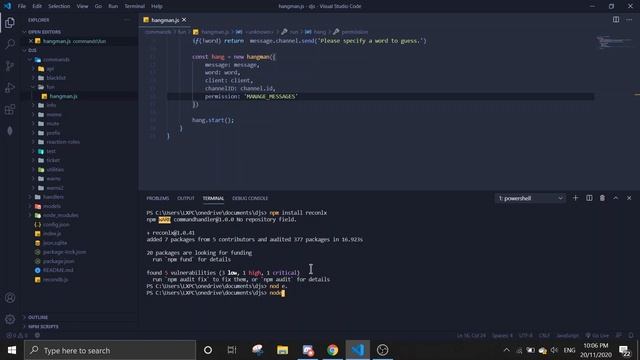640x360 pixels.
Task: Open the Selection menu
Action: [x=59, y=6]
